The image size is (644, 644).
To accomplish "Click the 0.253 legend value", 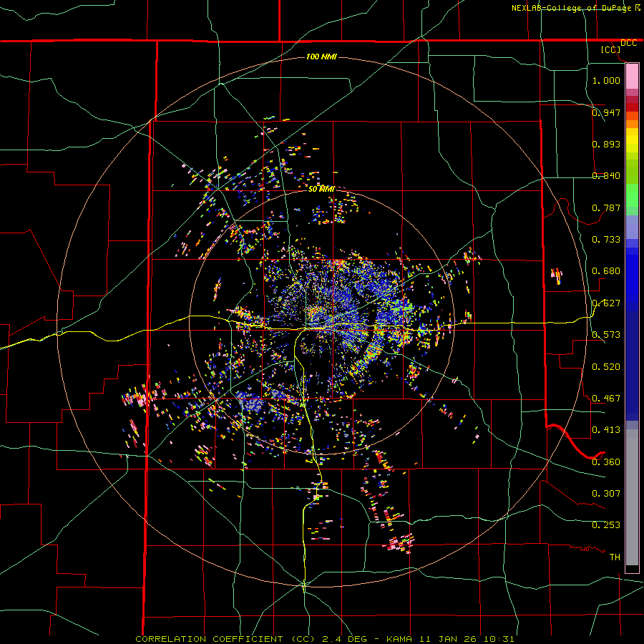I will coord(606,525).
